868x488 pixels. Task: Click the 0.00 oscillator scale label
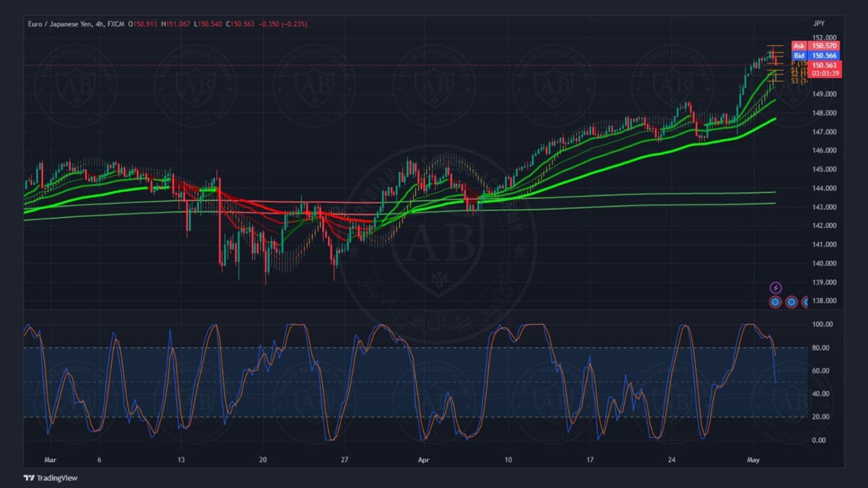click(819, 440)
